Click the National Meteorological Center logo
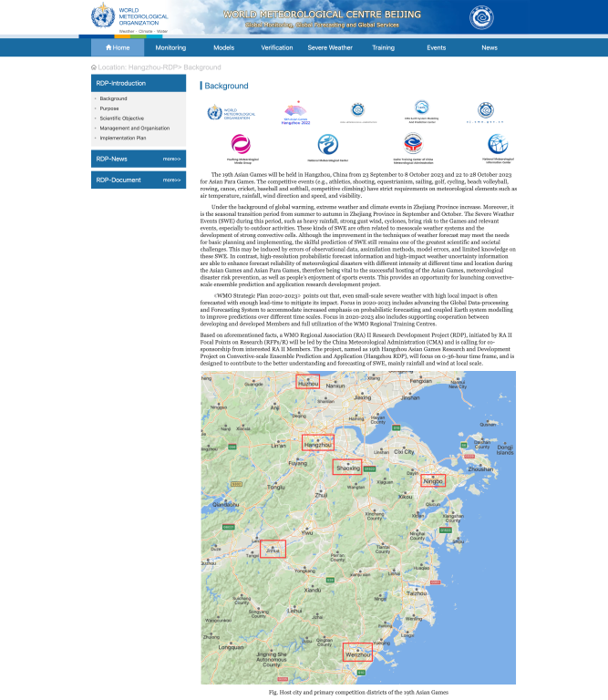The height and width of the screenshot is (700, 608). click(328, 147)
